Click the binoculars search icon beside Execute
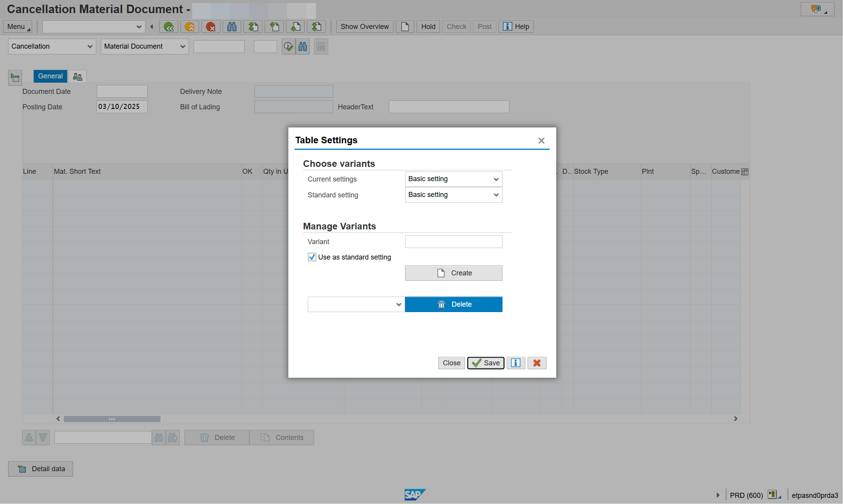Screen dimensions: 843x504 point(303,47)
